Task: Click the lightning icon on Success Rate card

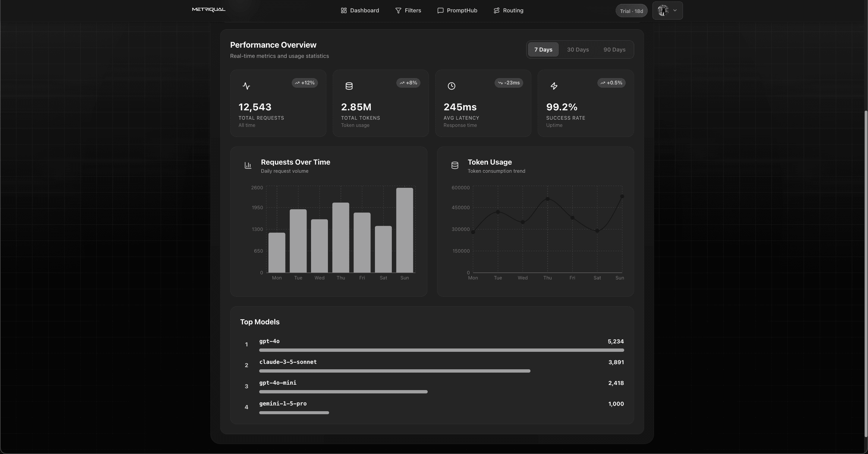Action: tap(554, 86)
